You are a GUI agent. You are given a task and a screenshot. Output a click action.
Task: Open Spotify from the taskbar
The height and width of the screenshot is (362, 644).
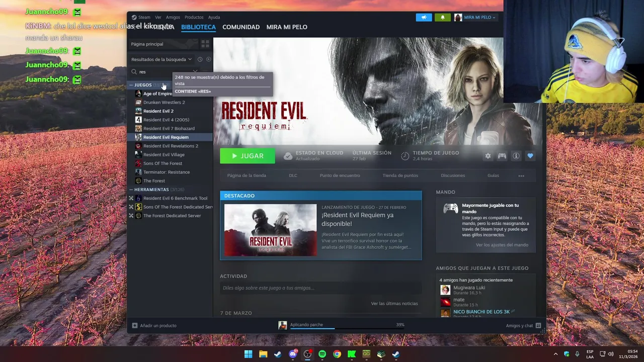[322, 354]
